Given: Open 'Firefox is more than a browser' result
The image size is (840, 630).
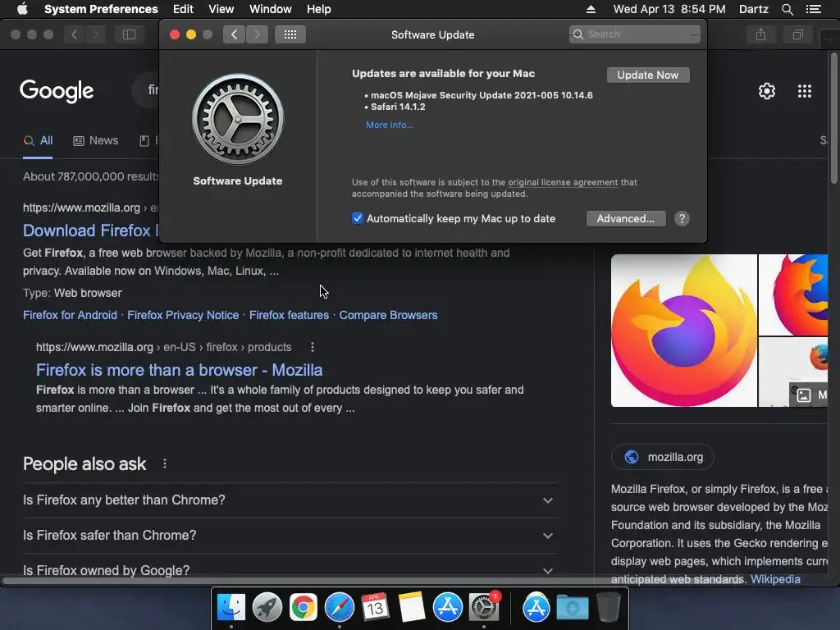Looking at the screenshot, I should (179, 370).
